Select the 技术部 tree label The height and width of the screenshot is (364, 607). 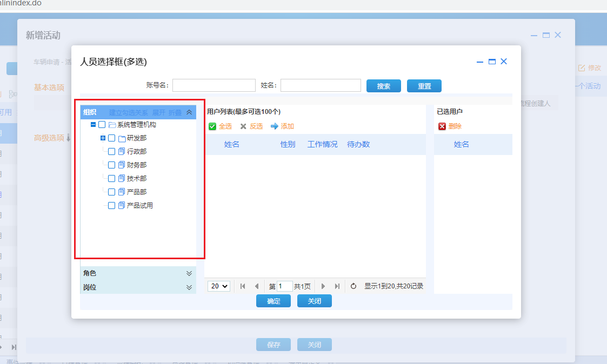[137, 178]
